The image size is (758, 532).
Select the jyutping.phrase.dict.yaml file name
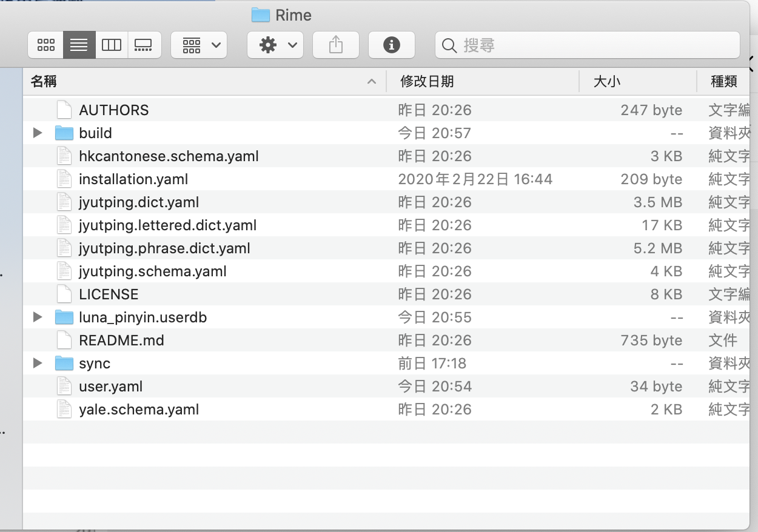[x=165, y=248]
